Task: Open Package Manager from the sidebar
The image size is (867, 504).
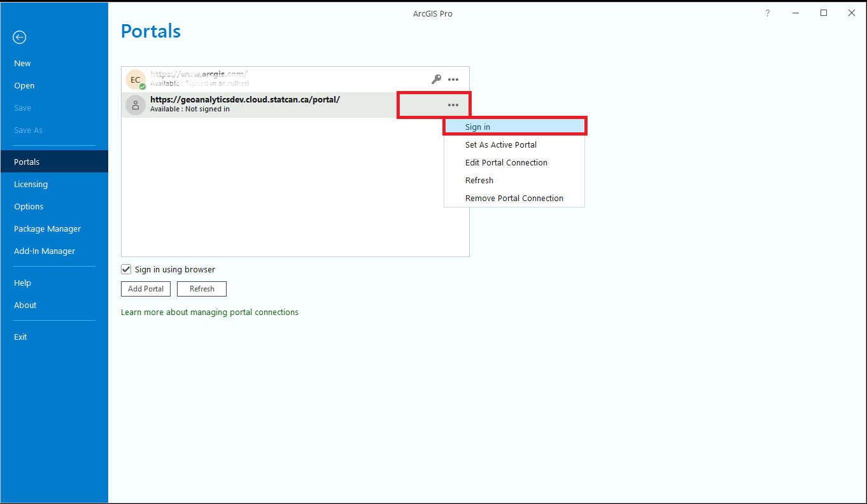Action: click(x=54, y=229)
